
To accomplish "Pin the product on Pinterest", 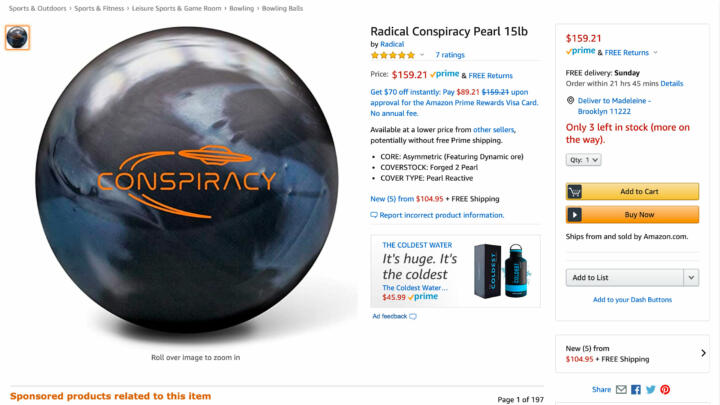I will [665, 389].
